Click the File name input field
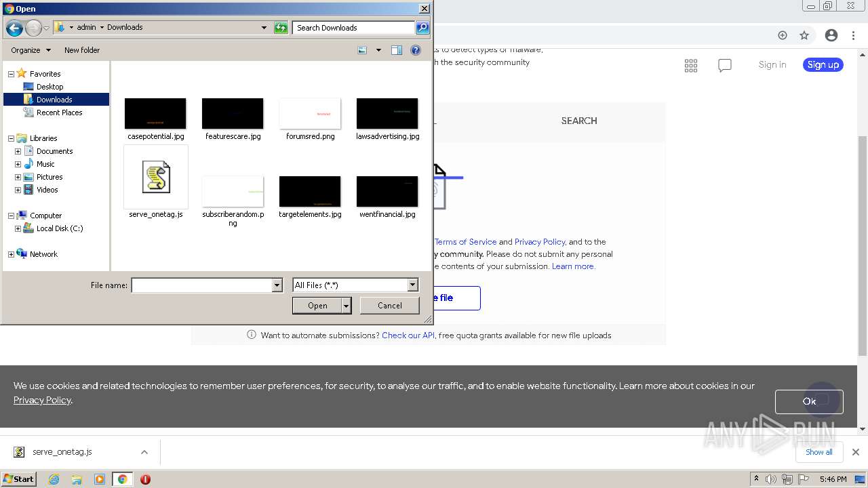 click(x=201, y=285)
